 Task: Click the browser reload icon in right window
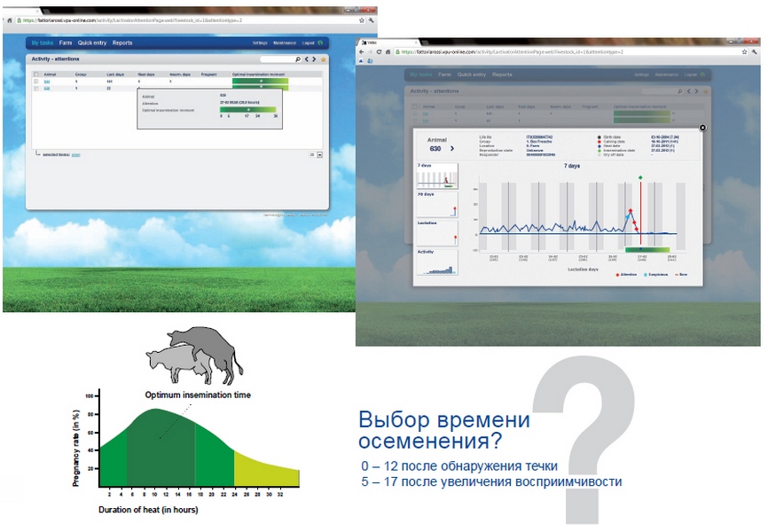[x=380, y=52]
